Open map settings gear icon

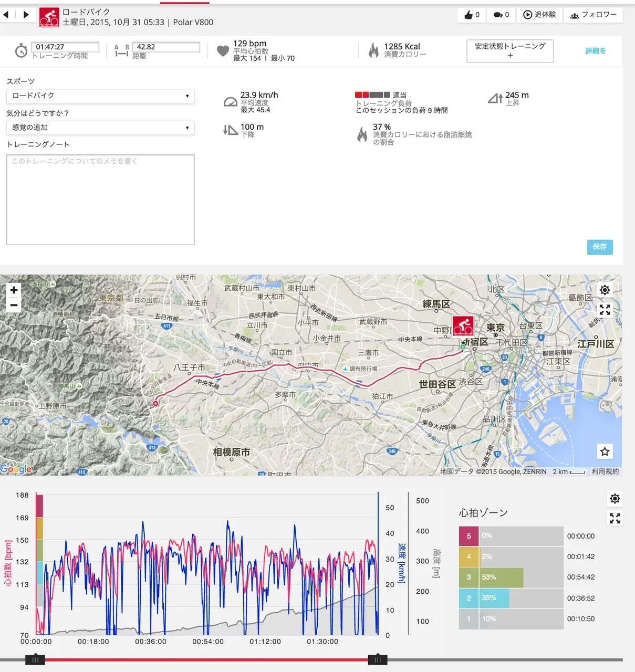coord(605,290)
